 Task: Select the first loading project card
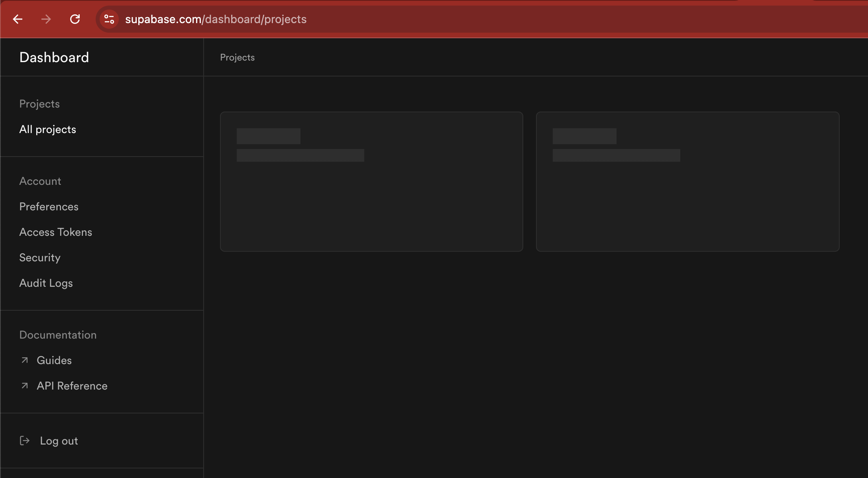point(371,182)
